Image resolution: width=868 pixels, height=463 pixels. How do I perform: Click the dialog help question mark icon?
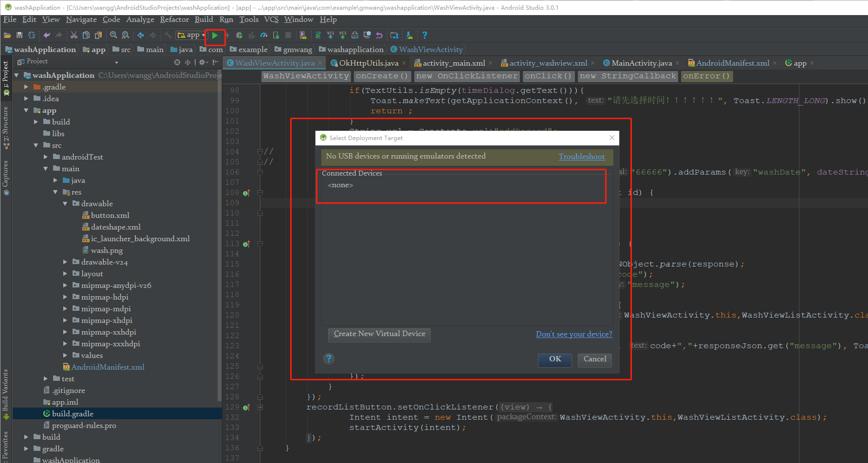point(329,358)
